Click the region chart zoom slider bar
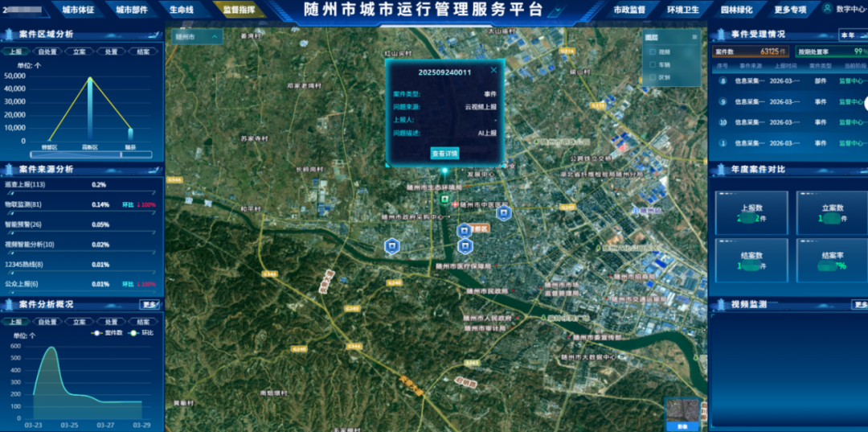This screenshot has width=868, height=432. pos(92,154)
